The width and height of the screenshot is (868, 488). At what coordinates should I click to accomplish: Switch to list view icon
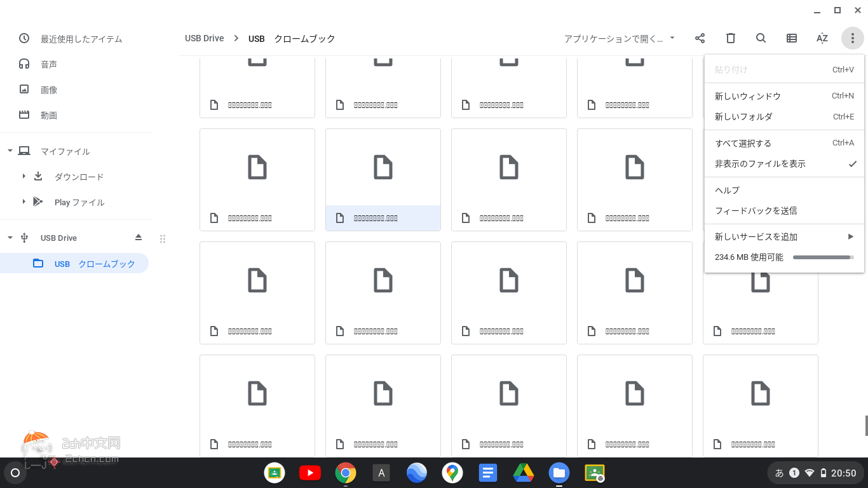pyautogui.click(x=792, y=38)
